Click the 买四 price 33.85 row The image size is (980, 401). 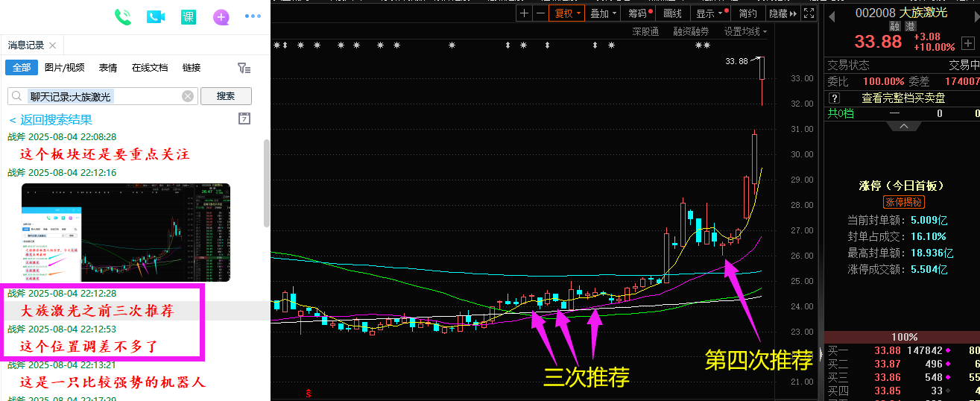[902, 391]
